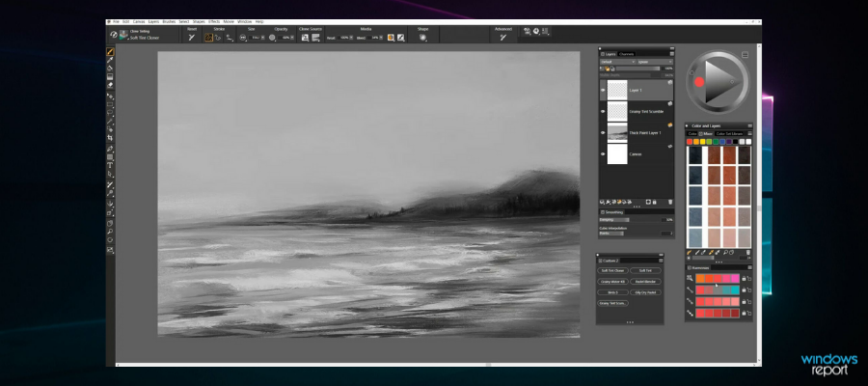Click the Damping slider in Smoothing
The height and width of the screenshot is (386, 868).
pos(628,220)
